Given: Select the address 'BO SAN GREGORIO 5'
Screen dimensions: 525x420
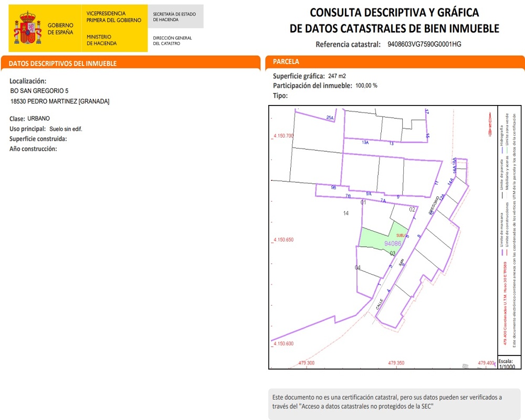Looking at the screenshot, I should tap(39, 91).
